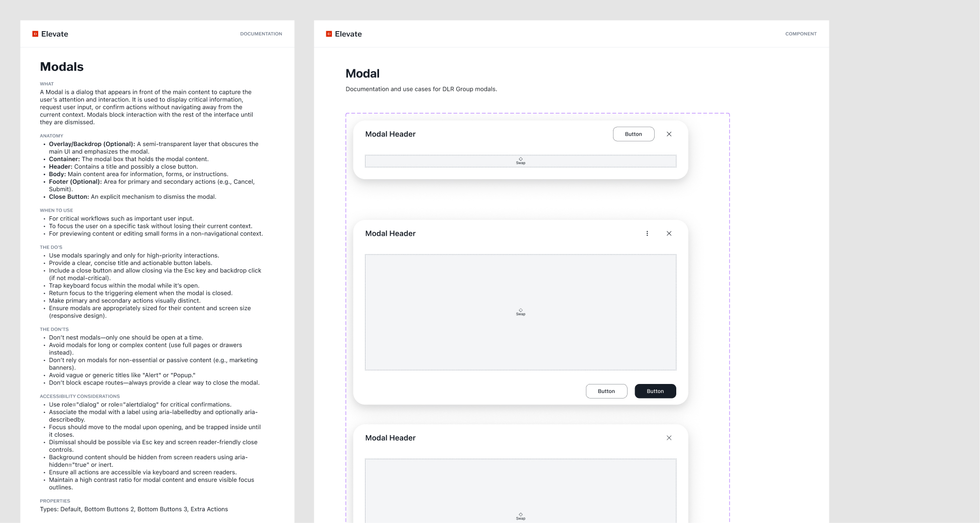Click "Modal Header" title beside the header Button

pyautogui.click(x=390, y=134)
